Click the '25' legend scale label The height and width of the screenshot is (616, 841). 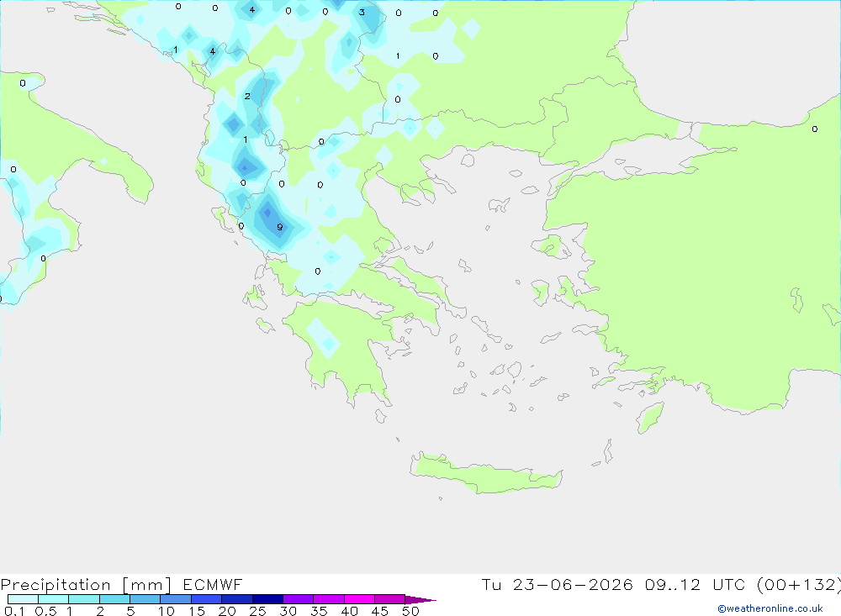coord(258,611)
